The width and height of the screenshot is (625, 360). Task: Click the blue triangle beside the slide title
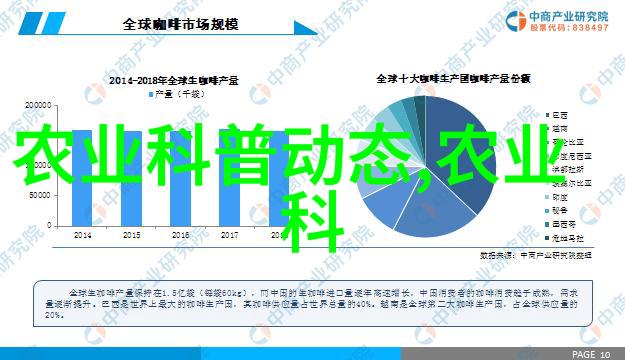(x=306, y=28)
